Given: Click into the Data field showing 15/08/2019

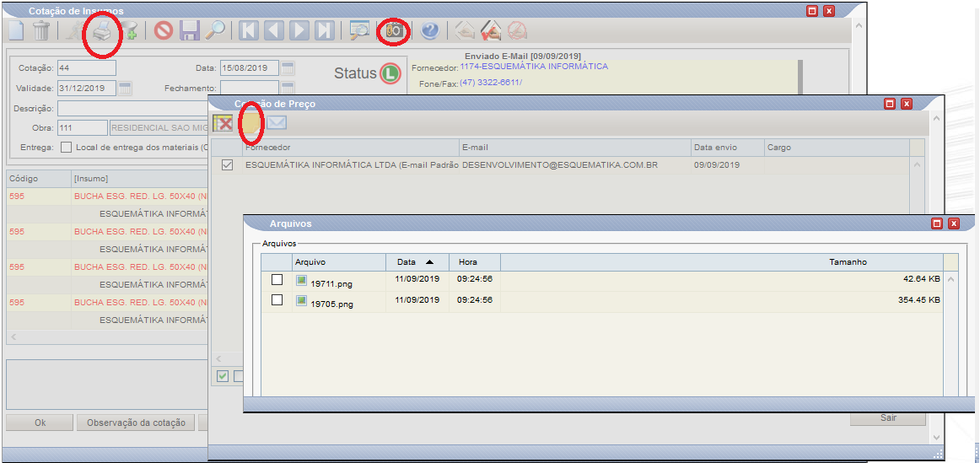Looking at the screenshot, I should (x=250, y=68).
